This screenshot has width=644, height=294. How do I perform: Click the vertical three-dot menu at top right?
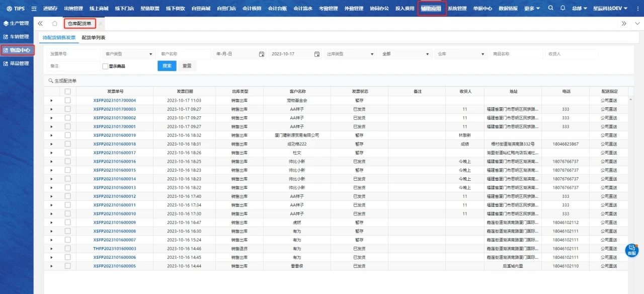pyautogui.click(x=636, y=24)
